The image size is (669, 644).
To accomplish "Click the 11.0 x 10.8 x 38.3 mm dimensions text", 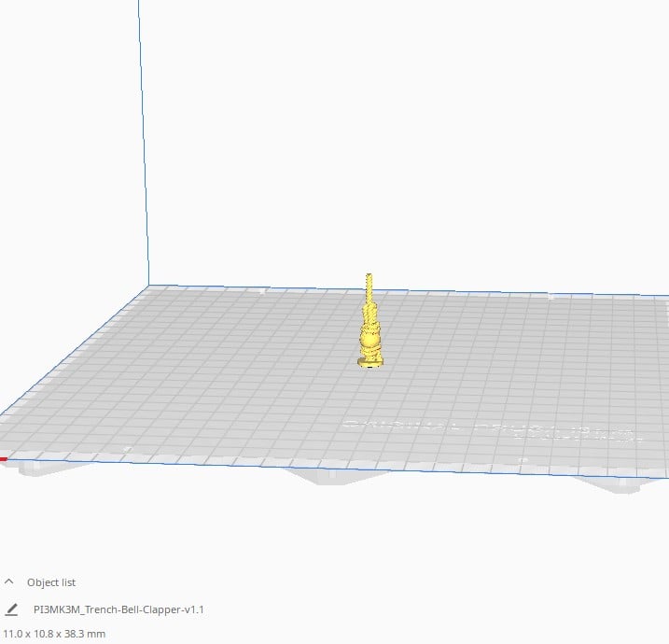I will 54,634.
